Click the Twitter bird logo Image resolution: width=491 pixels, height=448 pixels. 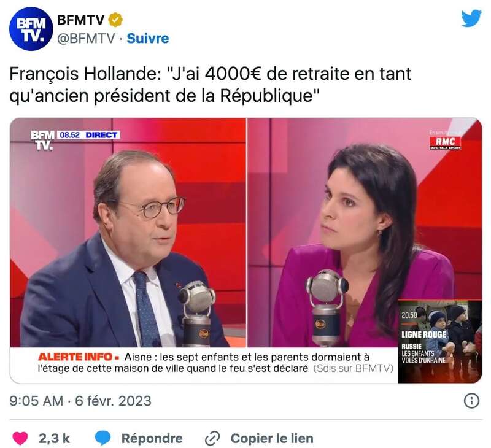point(471,18)
